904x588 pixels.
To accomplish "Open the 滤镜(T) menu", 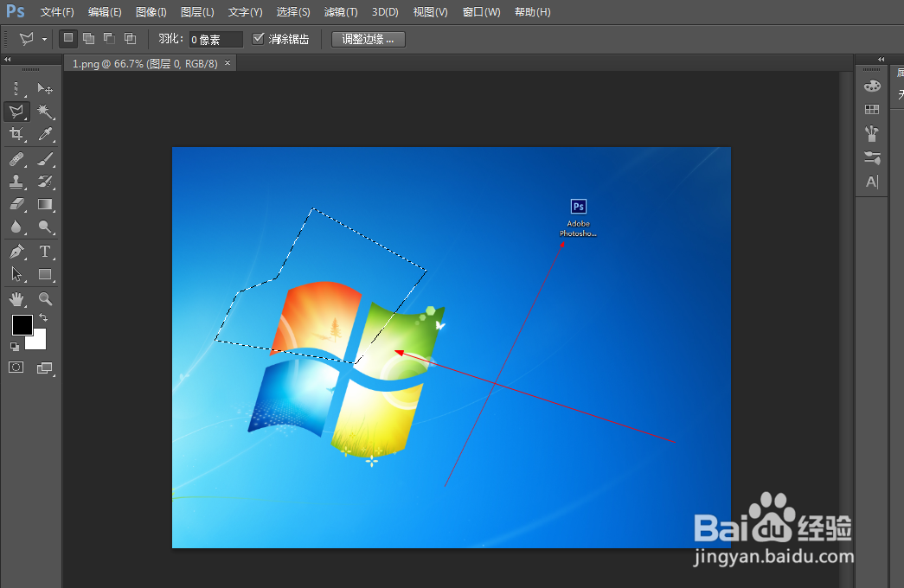I will [x=341, y=12].
